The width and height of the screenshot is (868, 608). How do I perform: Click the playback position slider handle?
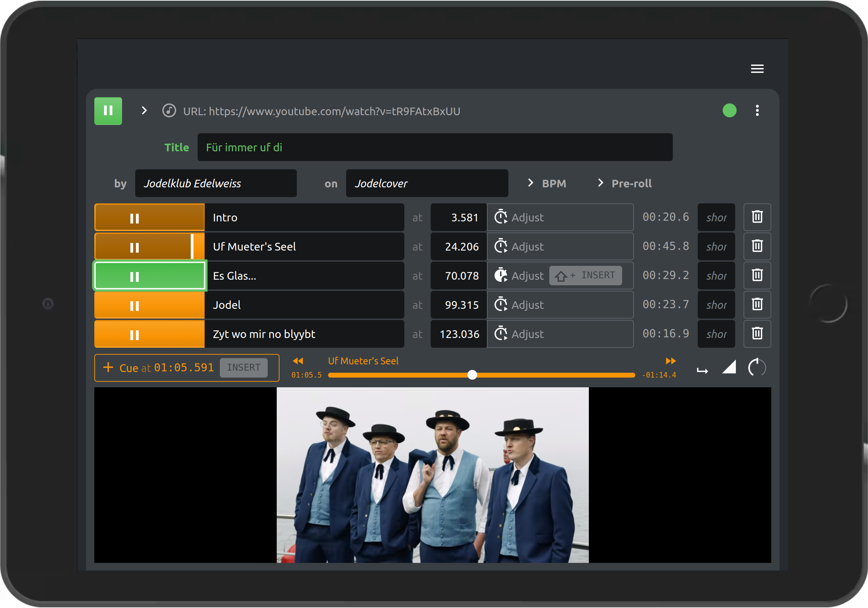pos(472,375)
